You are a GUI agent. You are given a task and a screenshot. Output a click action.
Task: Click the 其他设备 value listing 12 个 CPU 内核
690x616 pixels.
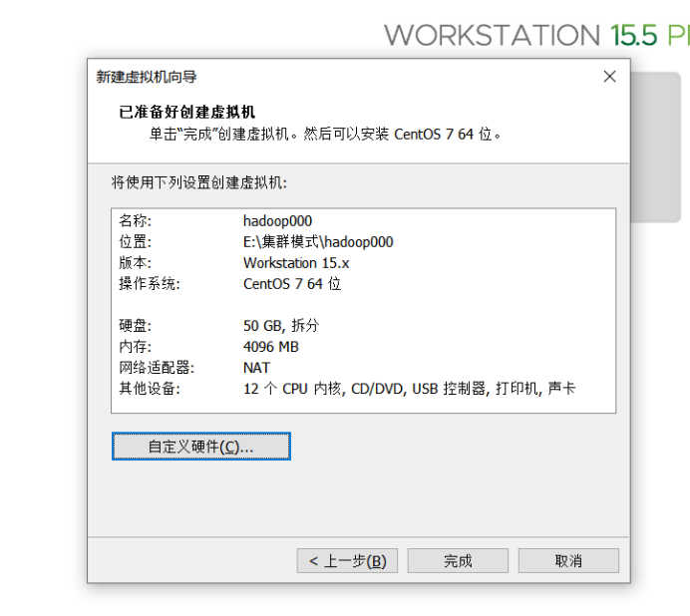(409, 389)
